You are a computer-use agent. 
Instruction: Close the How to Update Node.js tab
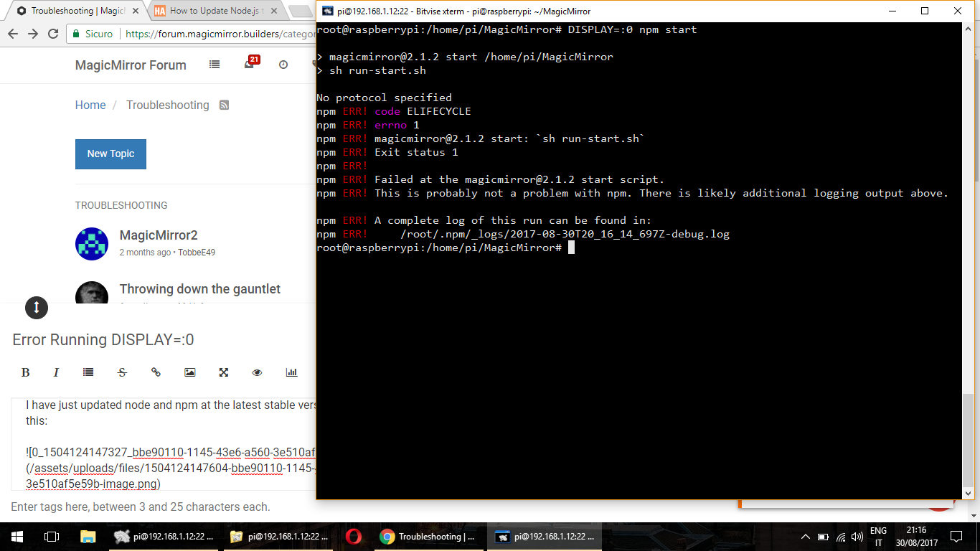coord(274,11)
